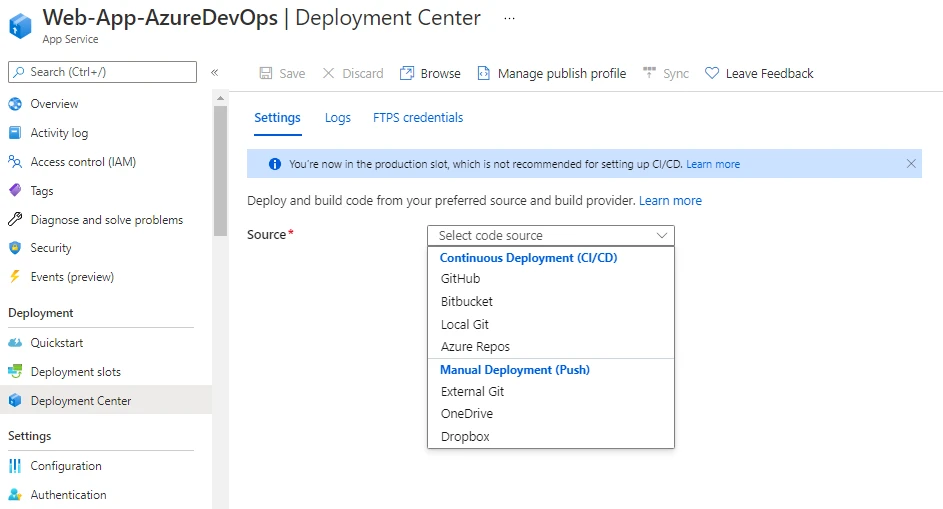This screenshot has width=943, height=509.
Task: Switch to the Settings tab
Action: (277, 118)
